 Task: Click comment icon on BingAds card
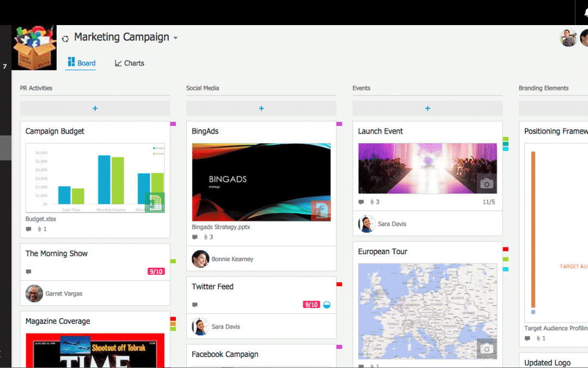click(194, 237)
